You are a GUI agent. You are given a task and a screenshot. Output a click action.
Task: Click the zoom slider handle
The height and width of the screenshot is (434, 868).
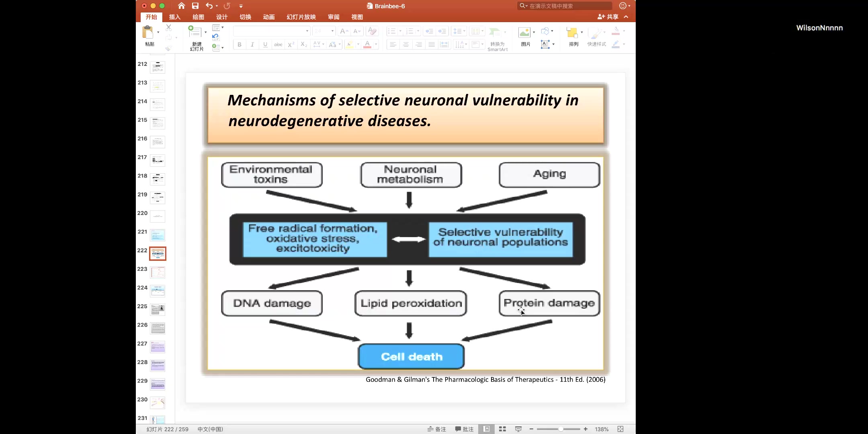pyautogui.click(x=561, y=429)
